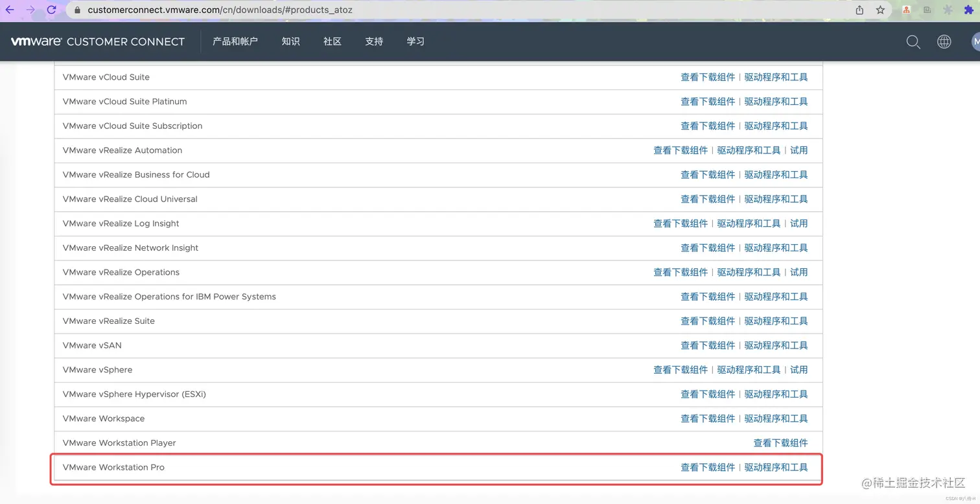
Task: Click 查看下载组件 for Workstation Pro
Action: (x=708, y=468)
